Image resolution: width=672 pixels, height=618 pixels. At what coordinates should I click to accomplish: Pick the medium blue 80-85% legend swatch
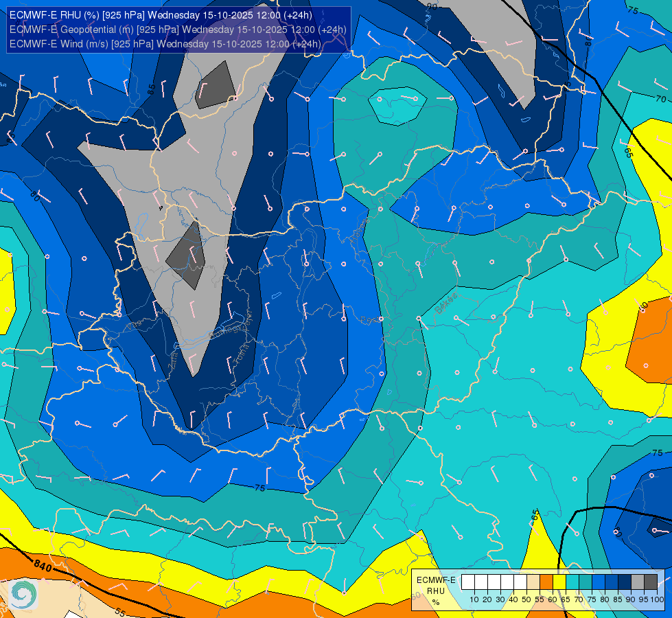[612, 582]
